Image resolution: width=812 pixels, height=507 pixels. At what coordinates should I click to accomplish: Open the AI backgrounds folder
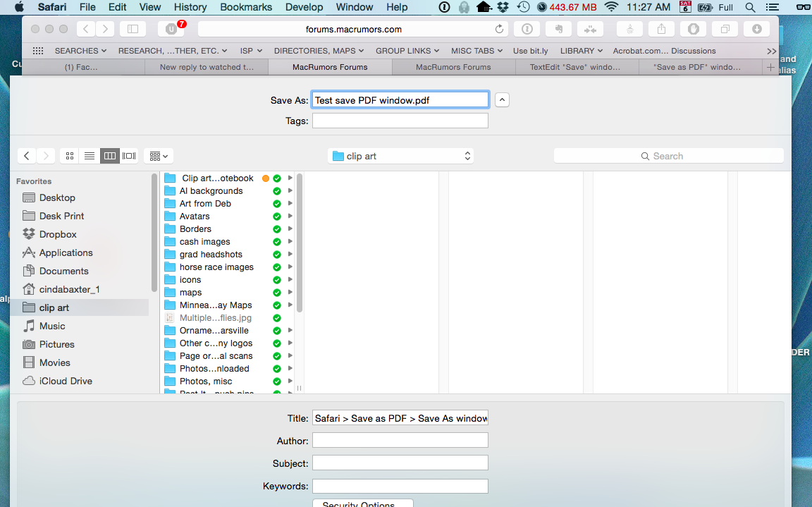tap(211, 191)
